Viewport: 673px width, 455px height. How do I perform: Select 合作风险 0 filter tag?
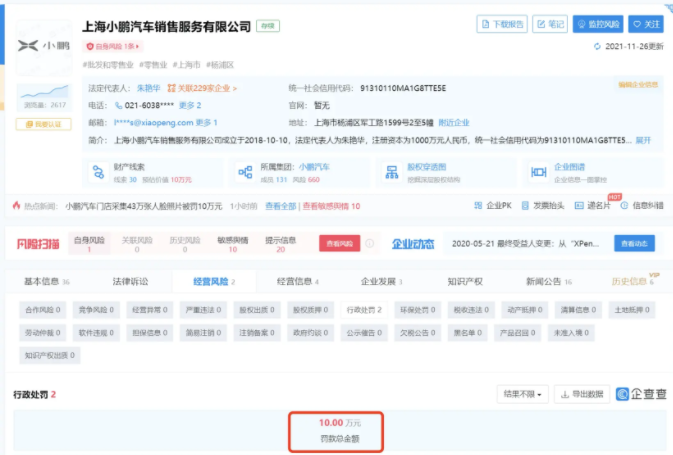43,310
